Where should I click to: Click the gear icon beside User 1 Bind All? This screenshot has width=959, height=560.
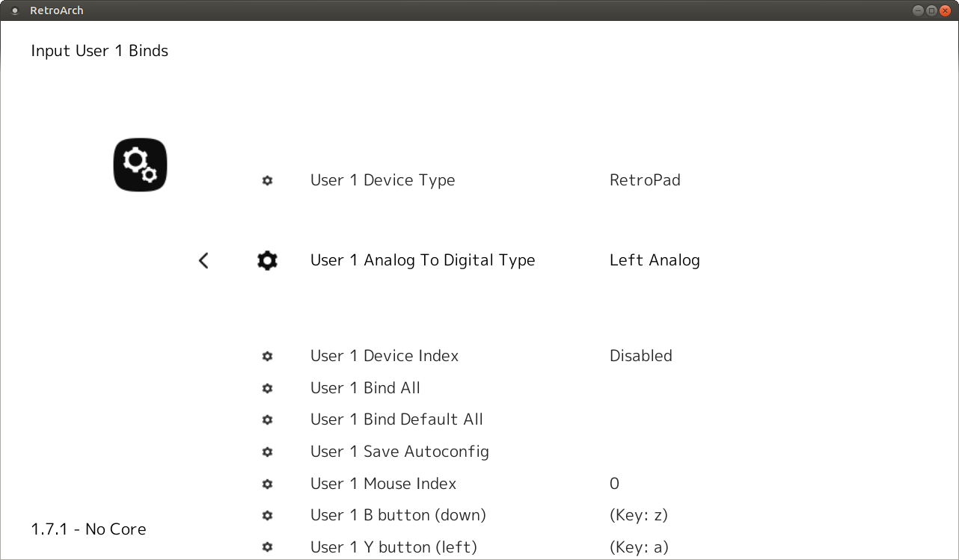(267, 388)
